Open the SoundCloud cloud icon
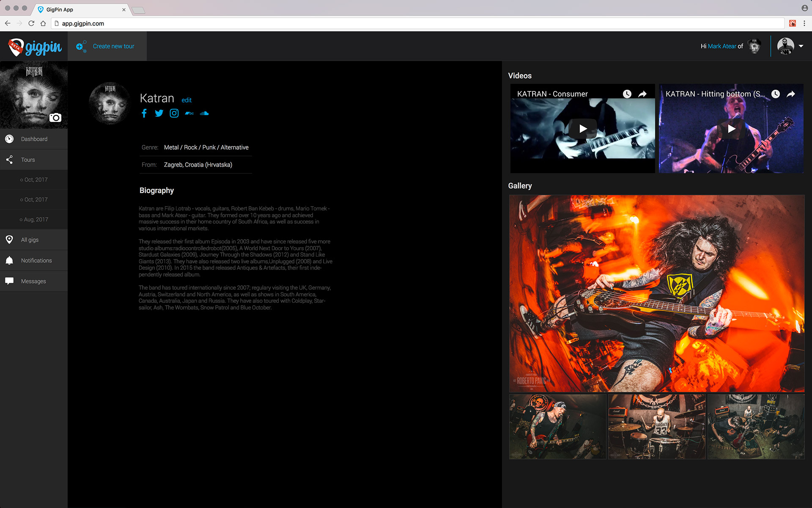 pyautogui.click(x=204, y=113)
